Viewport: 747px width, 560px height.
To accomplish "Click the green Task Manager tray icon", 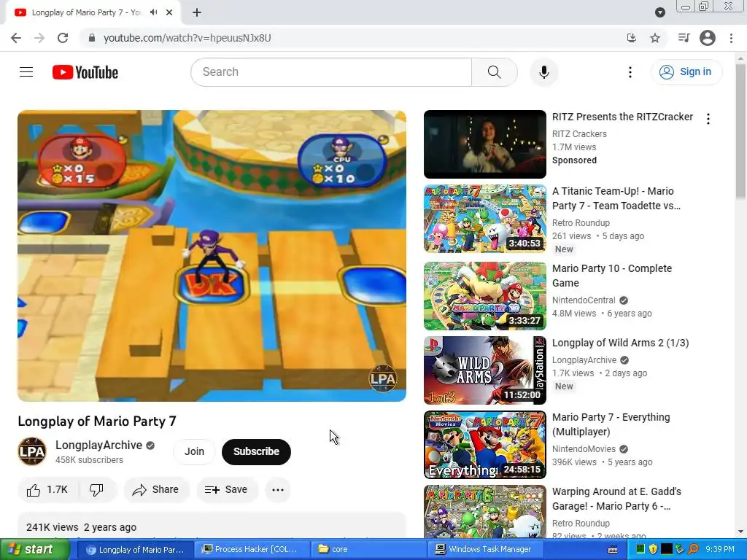I will (x=640, y=549).
